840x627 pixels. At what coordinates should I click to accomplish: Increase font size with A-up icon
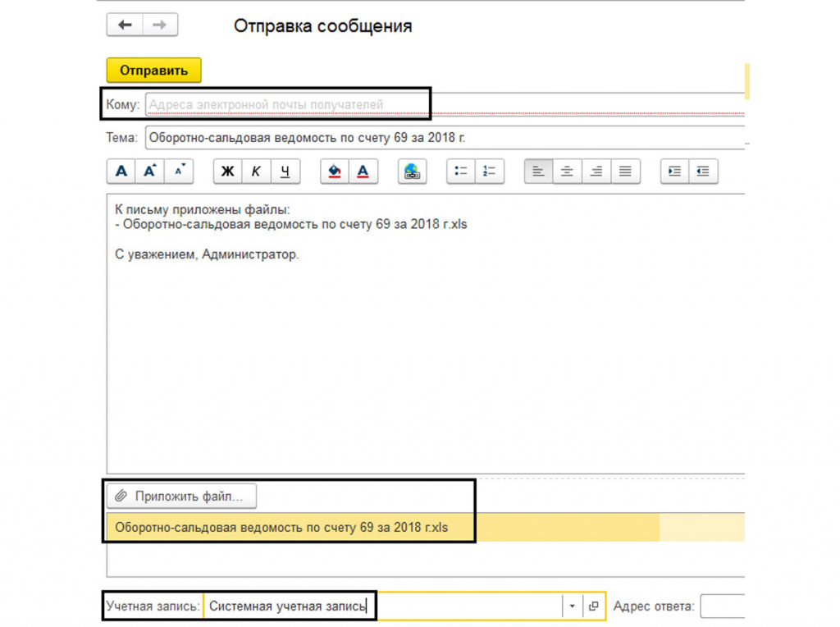[x=150, y=172]
